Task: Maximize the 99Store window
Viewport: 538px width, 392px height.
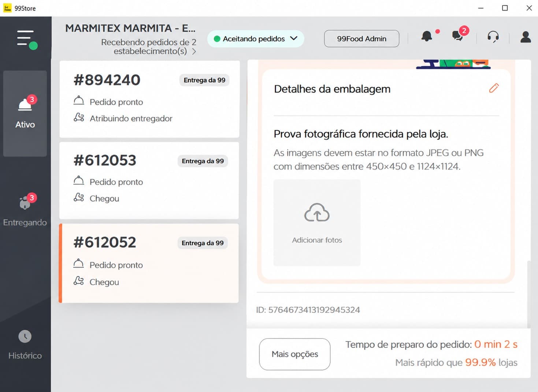Action: 505,8
